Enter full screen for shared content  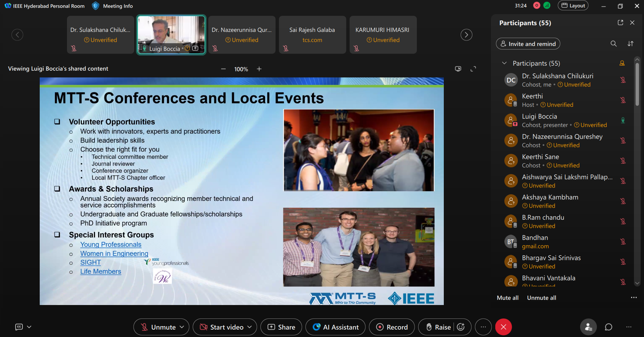tap(473, 69)
